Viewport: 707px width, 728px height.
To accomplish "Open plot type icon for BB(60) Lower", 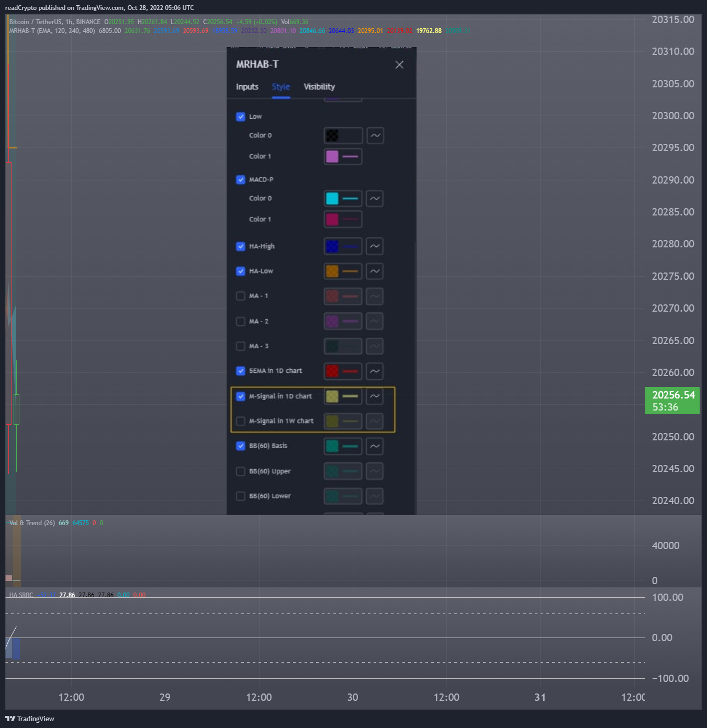I will click(x=375, y=496).
